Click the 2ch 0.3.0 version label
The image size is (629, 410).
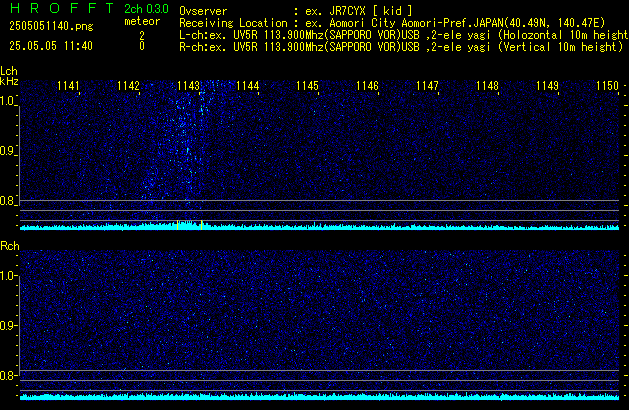pyautogui.click(x=146, y=9)
